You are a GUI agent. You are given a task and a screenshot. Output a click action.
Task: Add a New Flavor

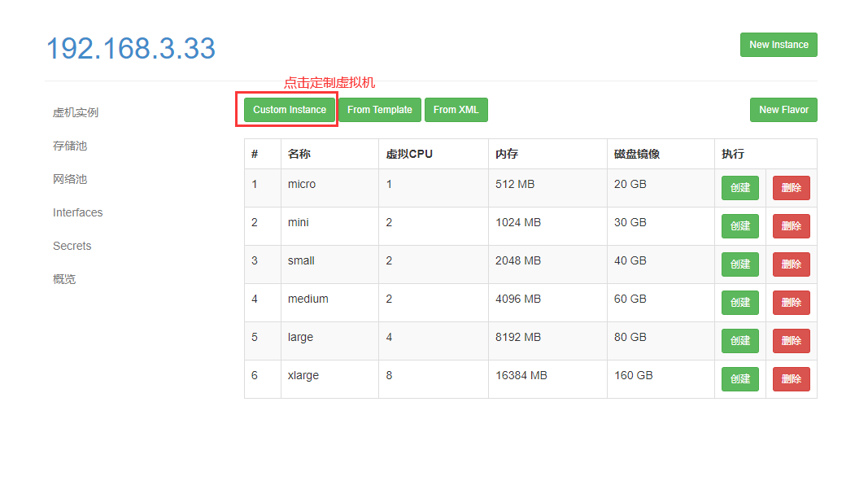click(783, 110)
